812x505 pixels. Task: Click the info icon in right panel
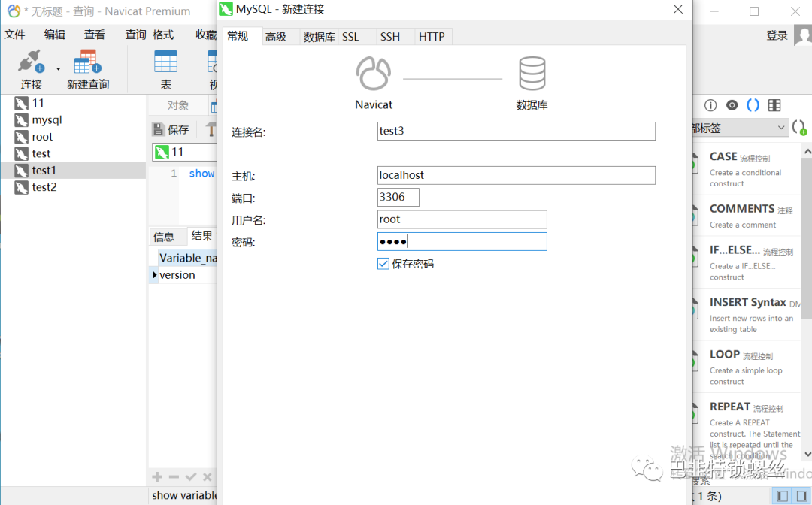click(x=710, y=105)
